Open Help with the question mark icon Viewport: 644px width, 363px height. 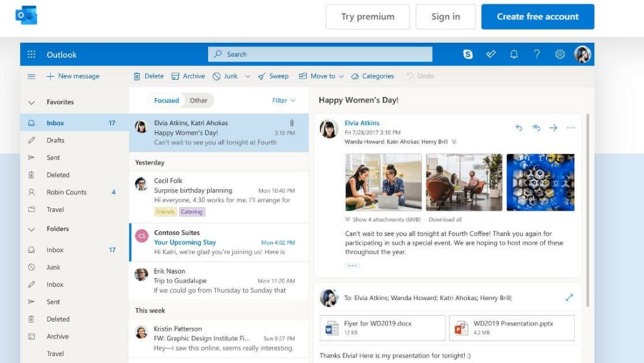[x=536, y=54]
